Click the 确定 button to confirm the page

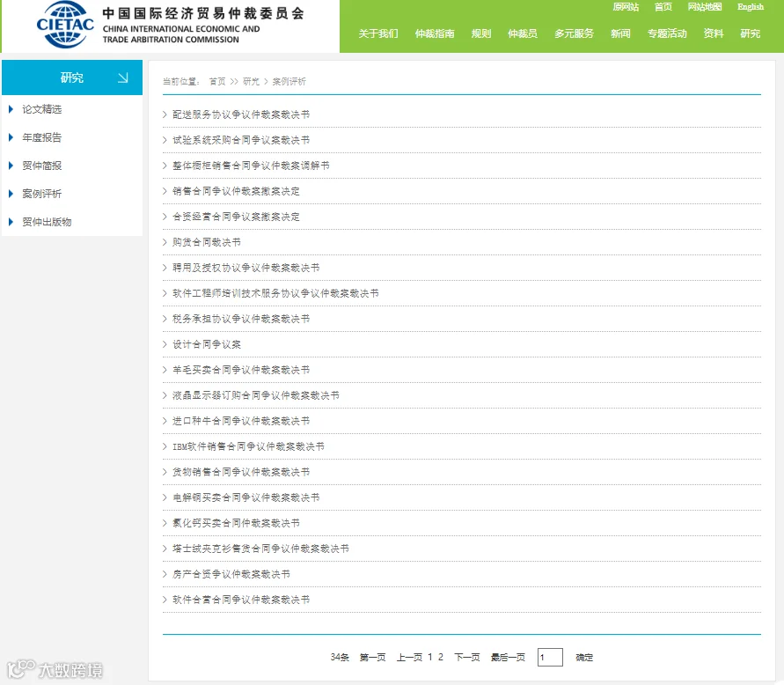[584, 658]
